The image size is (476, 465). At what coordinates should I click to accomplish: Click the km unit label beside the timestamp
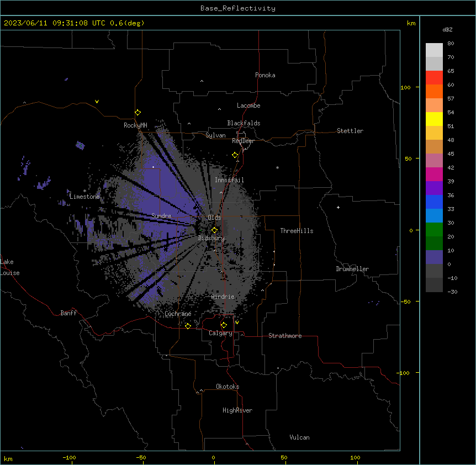(411, 23)
